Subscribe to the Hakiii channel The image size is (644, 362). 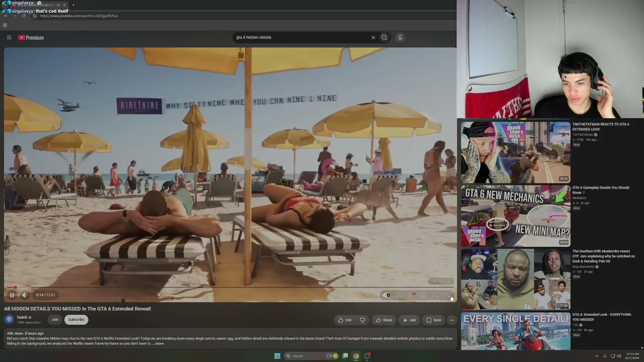tap(76, 320)
